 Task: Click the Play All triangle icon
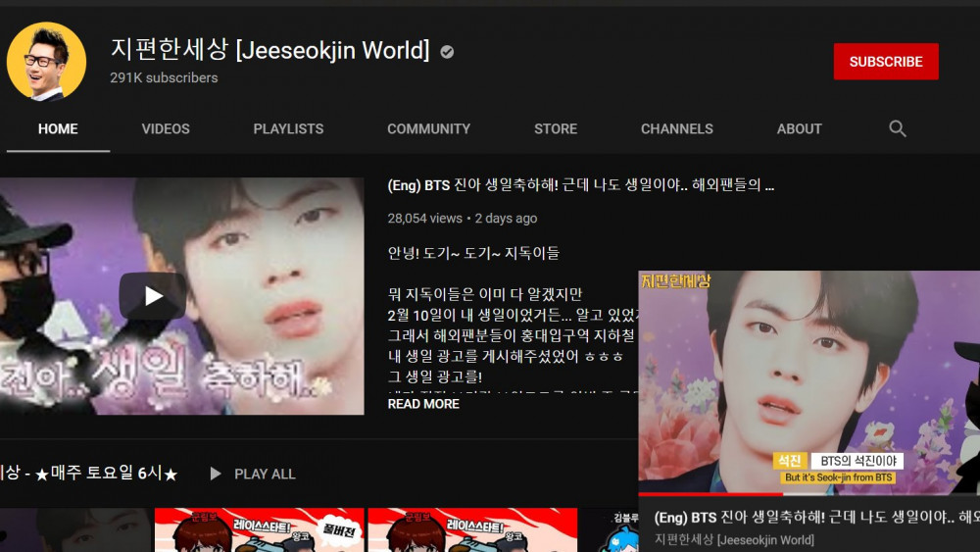(216, 474)
